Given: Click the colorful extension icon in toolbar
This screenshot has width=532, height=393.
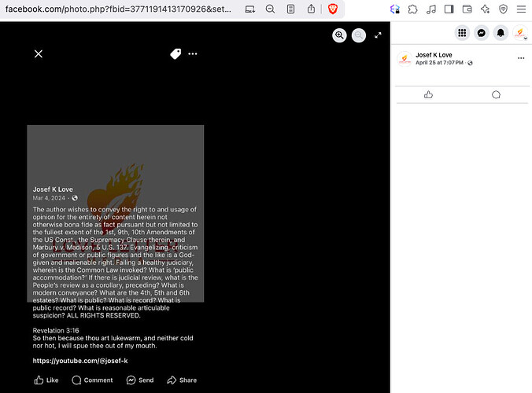Looking at the screenshot, I should (x=395, y=9).
